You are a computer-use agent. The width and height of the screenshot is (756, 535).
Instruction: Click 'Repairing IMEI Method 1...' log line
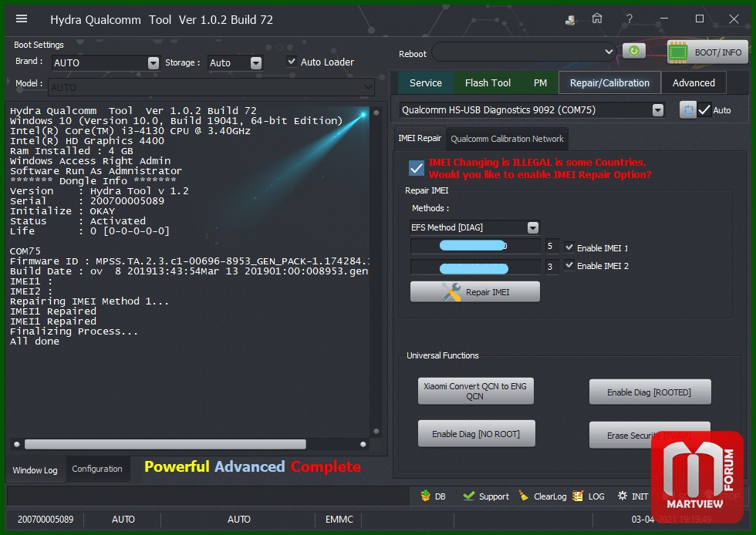(89, 301)
